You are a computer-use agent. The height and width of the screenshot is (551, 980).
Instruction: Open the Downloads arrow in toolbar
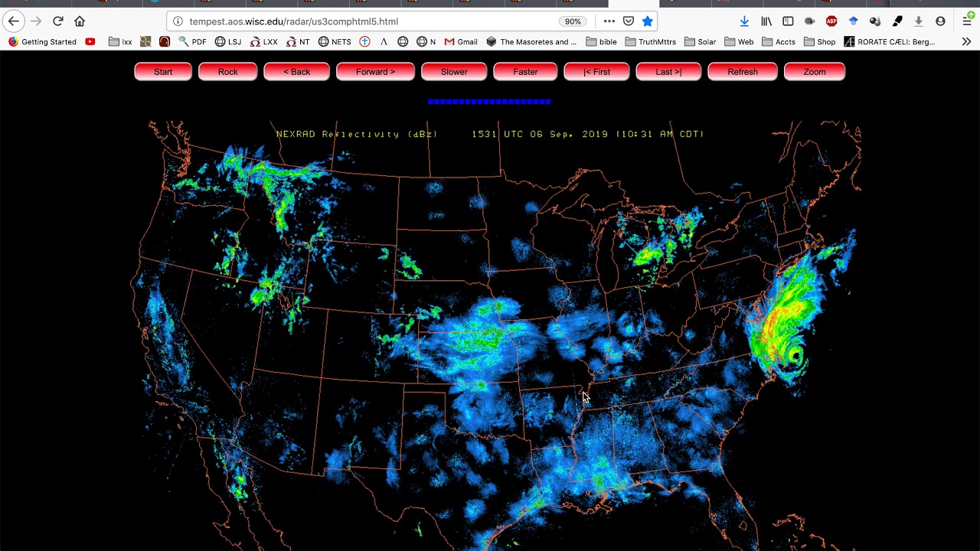click(744, 21)
